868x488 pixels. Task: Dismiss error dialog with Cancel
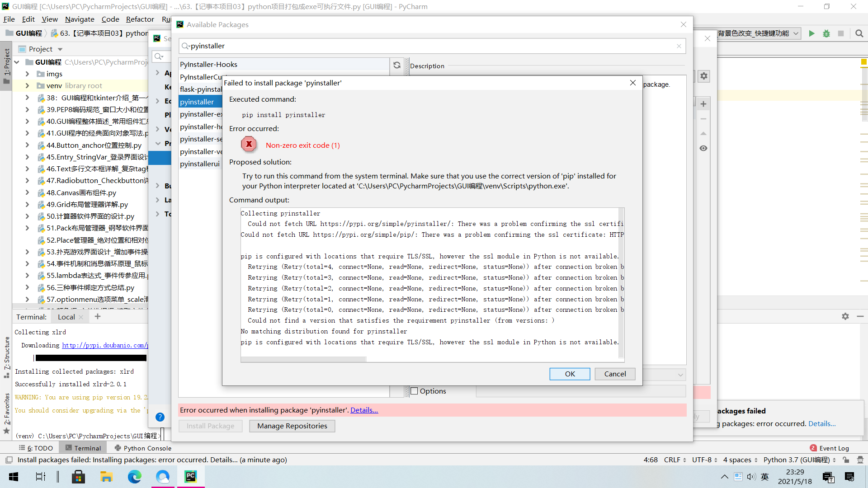(x=615, y=374)
